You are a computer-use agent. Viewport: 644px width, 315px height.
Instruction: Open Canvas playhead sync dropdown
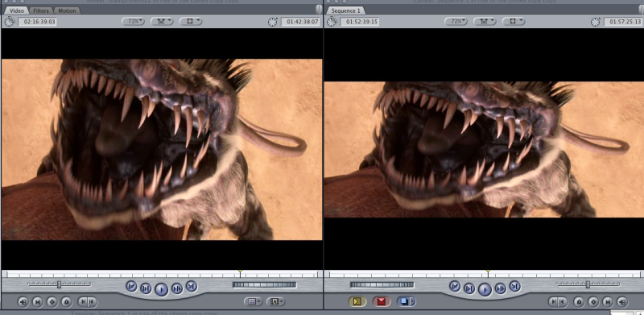[x=485, y=21]
